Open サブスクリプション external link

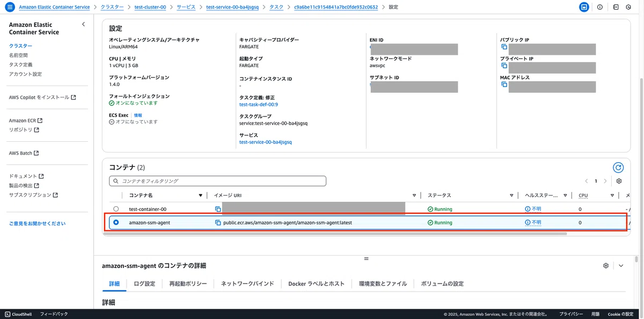[x=33, y=195]
